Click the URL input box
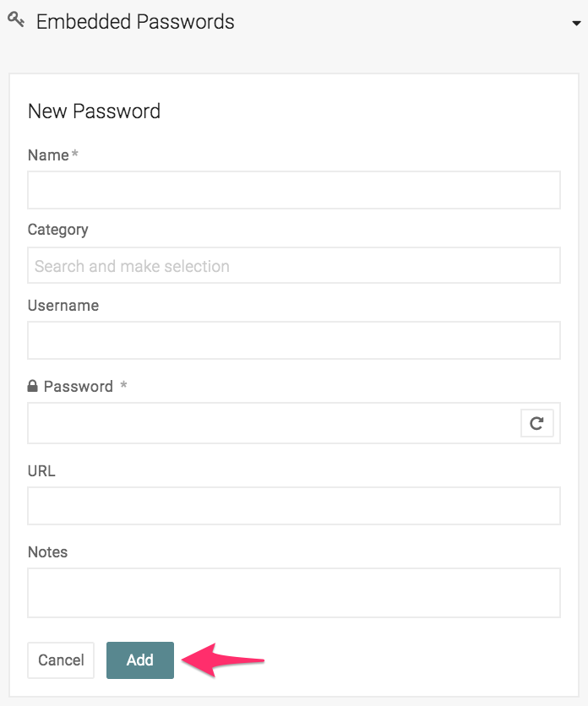588x706 pixels. 294,506
